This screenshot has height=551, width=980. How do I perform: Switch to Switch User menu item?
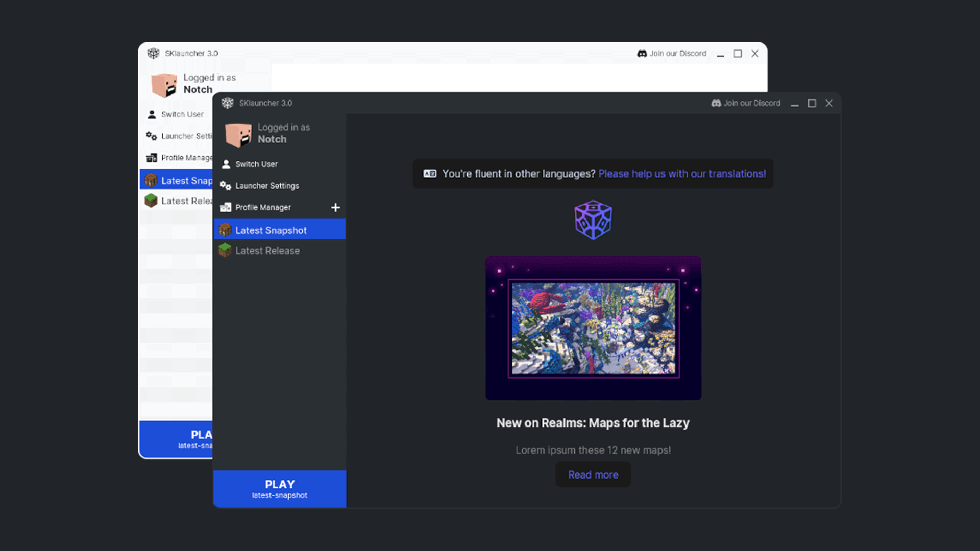(257, 163)
